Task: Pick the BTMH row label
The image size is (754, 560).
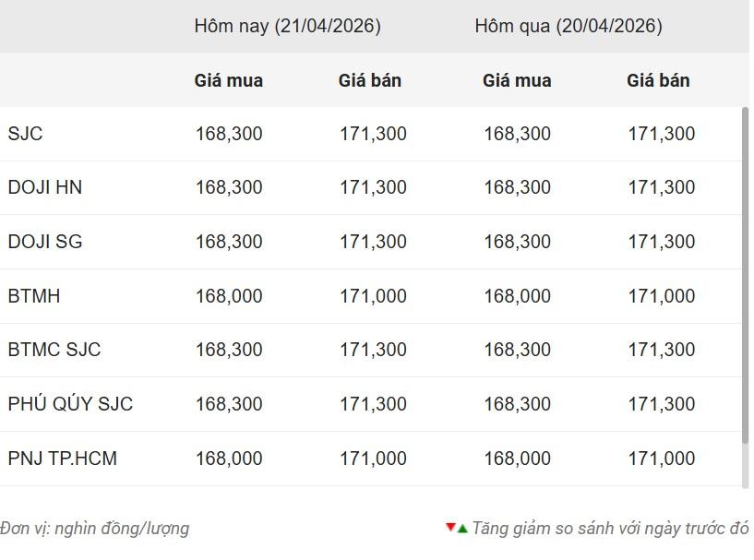Action: click(34, 296)
